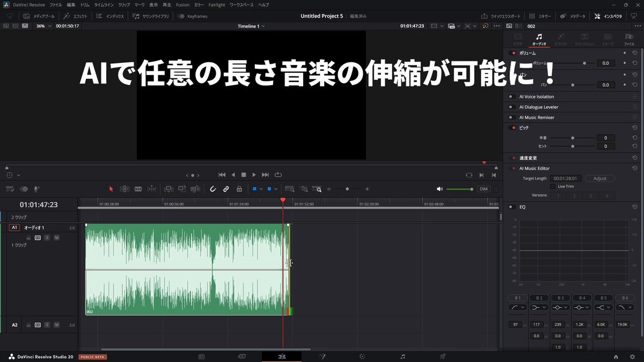Add a blue marker at the playhead
The height and width of the screenshot is (362, 644).
coord(269,189)
